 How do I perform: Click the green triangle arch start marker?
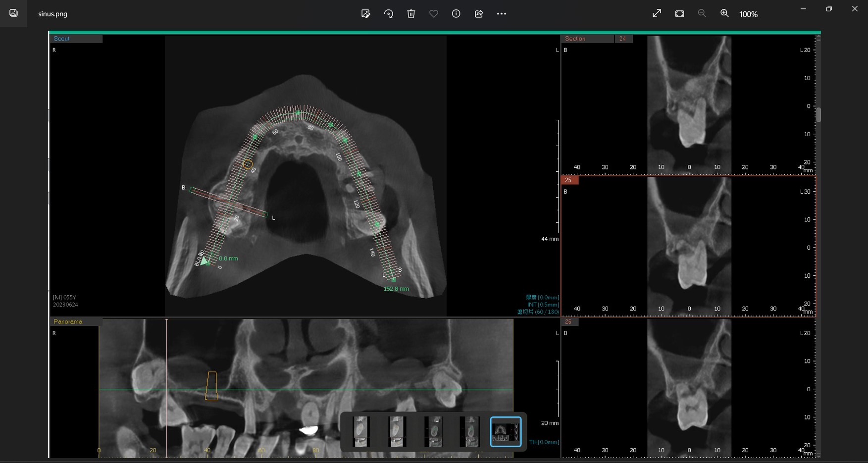(204, 260)
